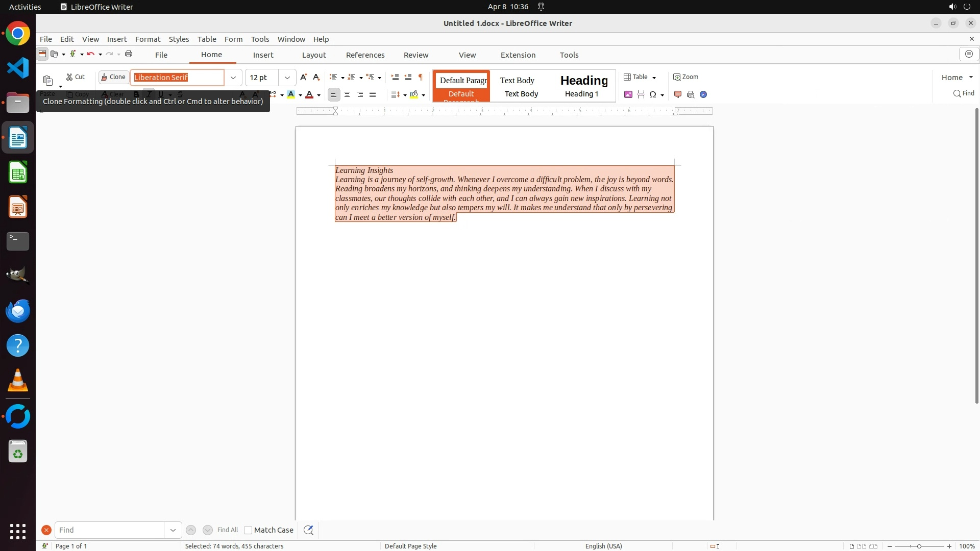Click the Cut tool
Viewport: 980px width, 551px height.
(76, 77)
